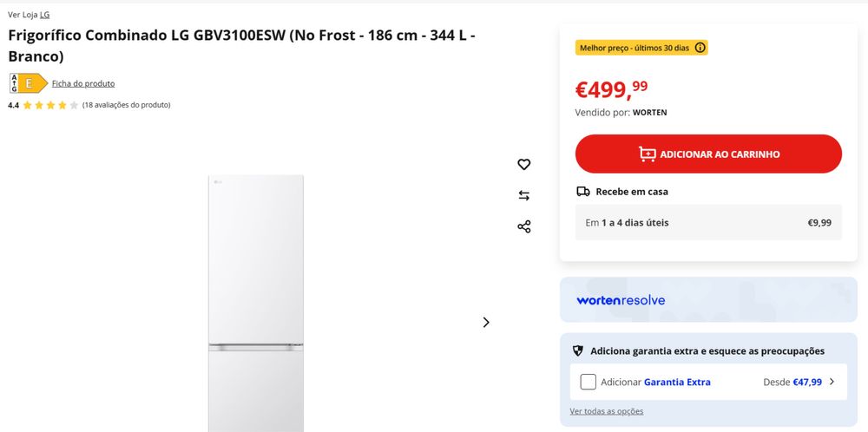Click the delivery truck icon
The width and height of the screenshot is (868, 432).
click(x=583, y=192)
